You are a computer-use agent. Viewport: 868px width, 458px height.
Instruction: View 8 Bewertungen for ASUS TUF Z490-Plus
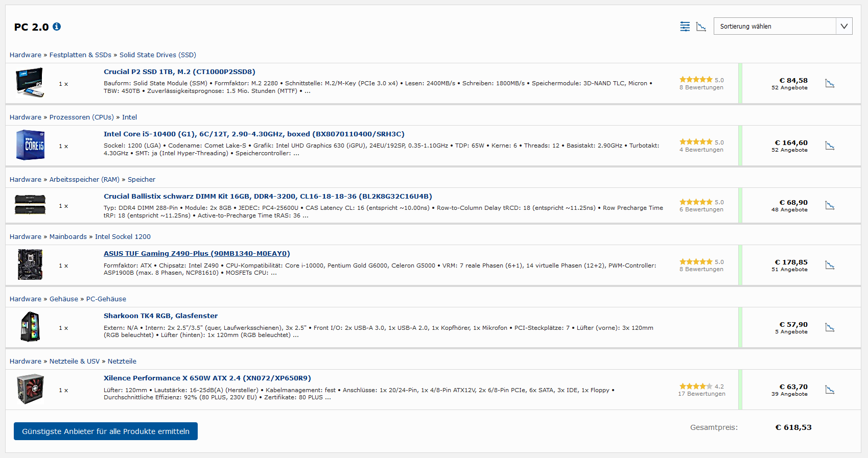click(701, 270)
